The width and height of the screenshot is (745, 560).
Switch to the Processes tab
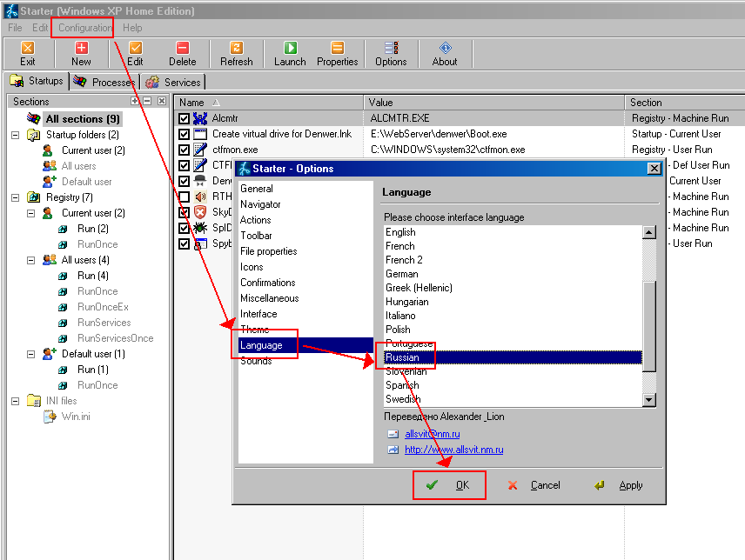pyautogui.click(x=105, y=82)
